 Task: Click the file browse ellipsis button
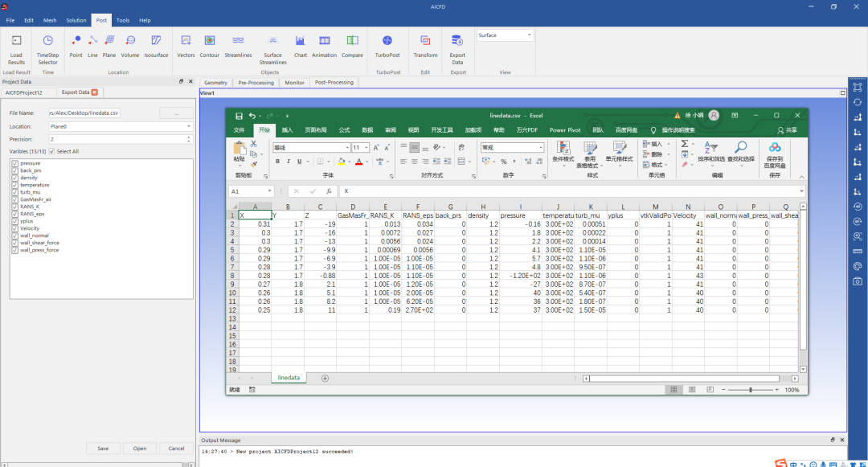tap(176, 113)
